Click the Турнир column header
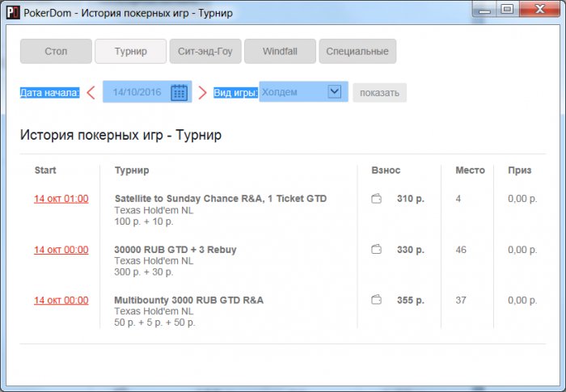The width and height of the screenshot is (566, 392). click(132, 171)
